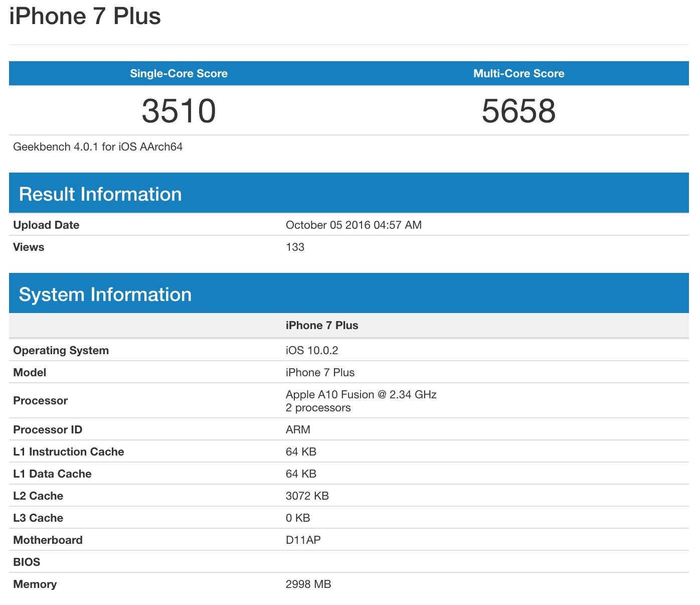Click the Geekbench 4.0.1 for iOS AArch64 text
The height and width of the screenshot is (605, 700).
click(98, 147)
